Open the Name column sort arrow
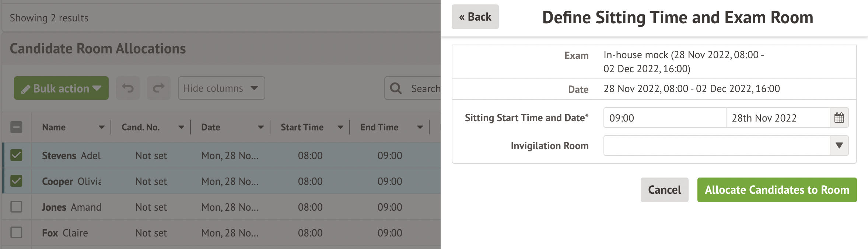 [x=102, y=127]
